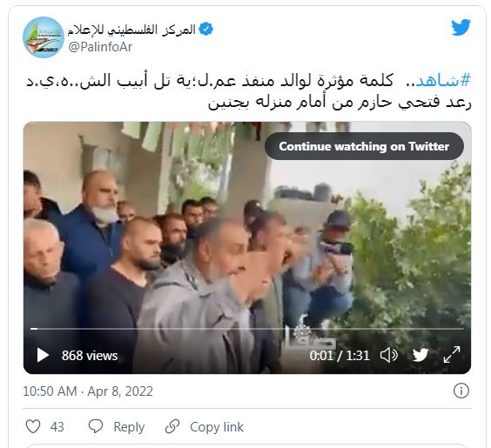Play the embedded video
Image resolution: width=491 pixels, height=448 pixels.
point(43,356)
